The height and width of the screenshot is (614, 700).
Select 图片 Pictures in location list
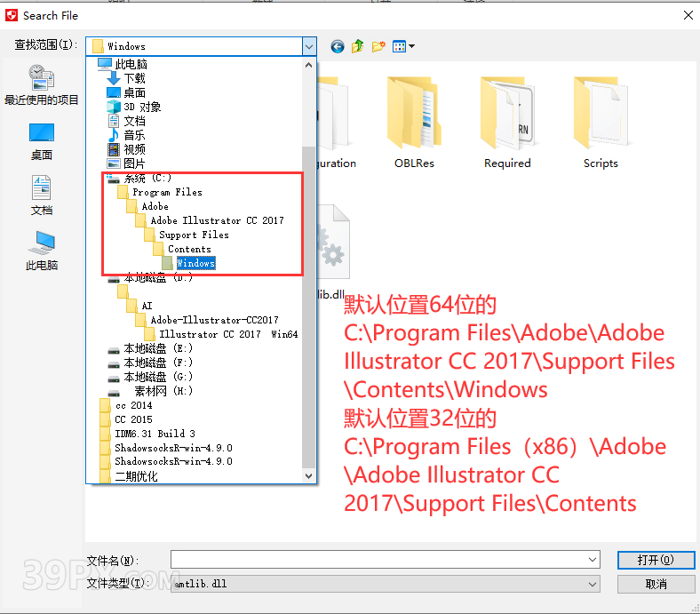126,163
